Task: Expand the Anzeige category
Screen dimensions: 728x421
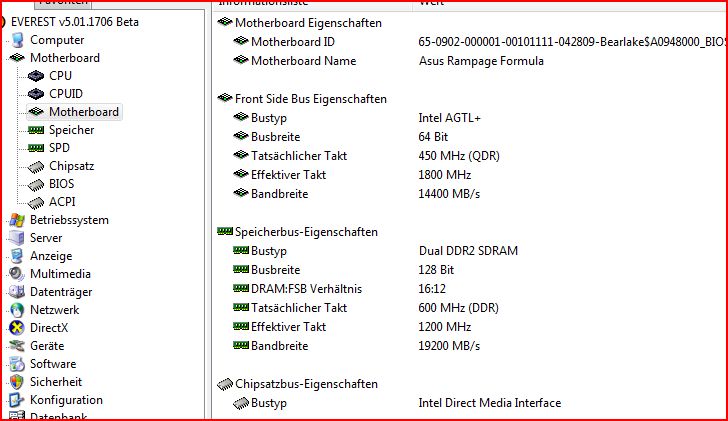Action: [51, 256]
